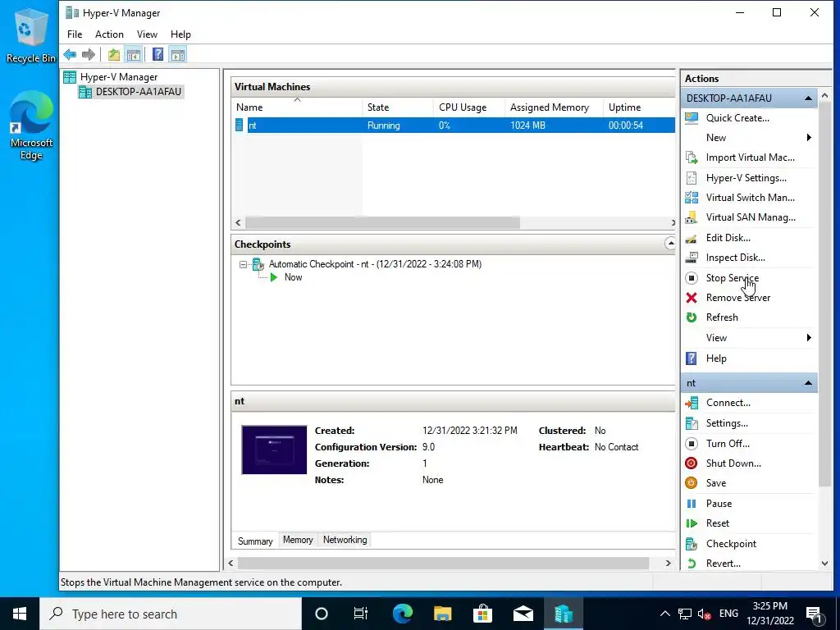
Task: Click the details pane right scroll arrow
Action: click(x=668, y=563)
